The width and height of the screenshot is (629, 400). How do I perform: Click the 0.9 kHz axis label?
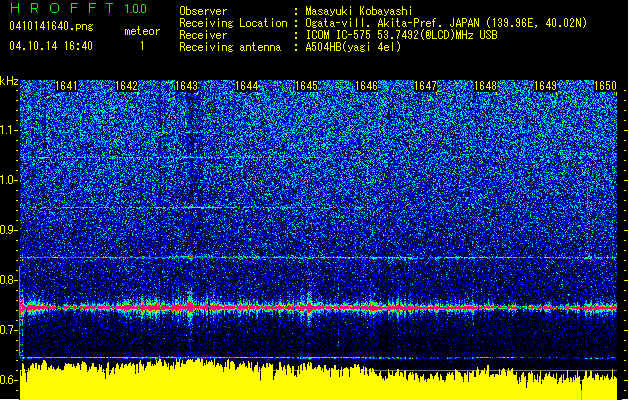coord(9,230)
